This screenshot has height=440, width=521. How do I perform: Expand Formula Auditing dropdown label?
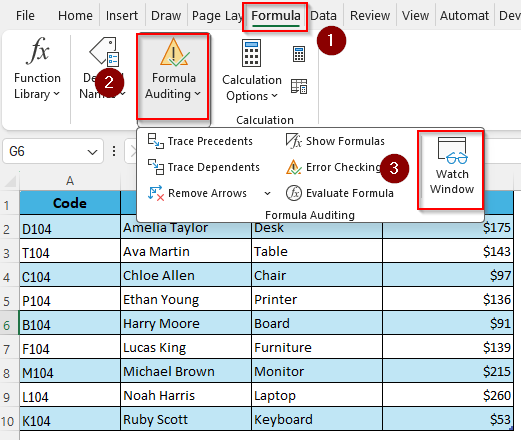(x=173, y=86)
